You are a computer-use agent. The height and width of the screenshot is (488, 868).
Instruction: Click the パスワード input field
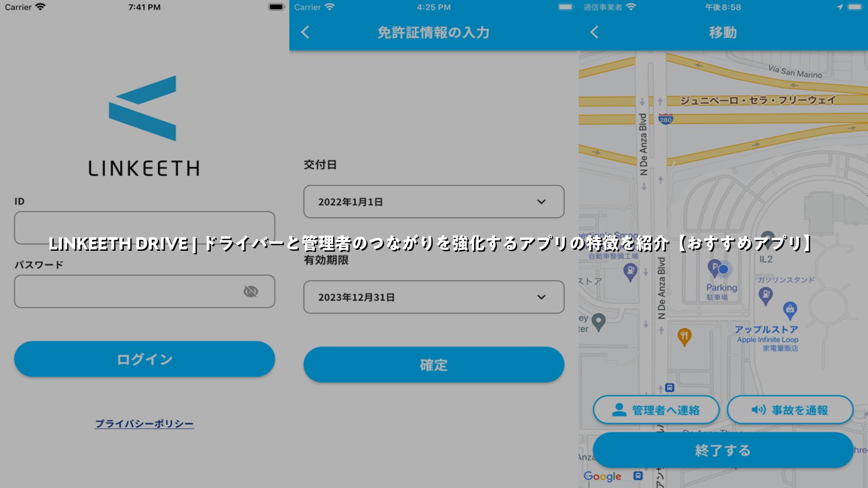pos(144,291)
